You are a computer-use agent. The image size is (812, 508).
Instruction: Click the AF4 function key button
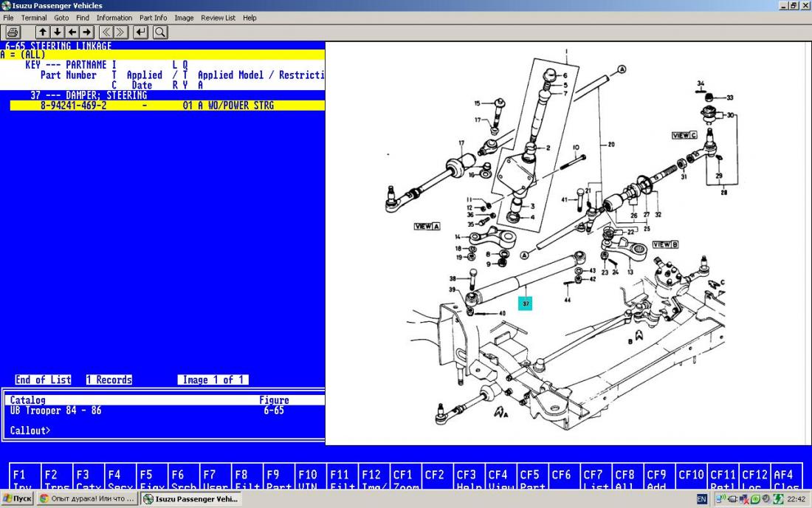[786, 476]
